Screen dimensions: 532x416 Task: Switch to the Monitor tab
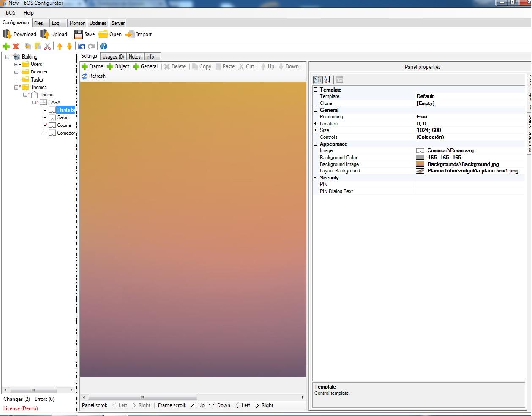click(77, 23)
